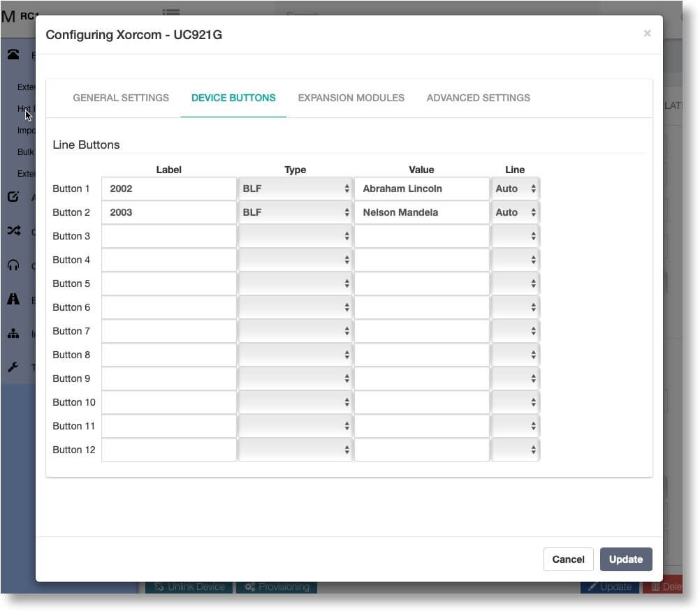700x611 pixels.
Task: Open the road icon in sidebar
Action: [x=13, y=299]
